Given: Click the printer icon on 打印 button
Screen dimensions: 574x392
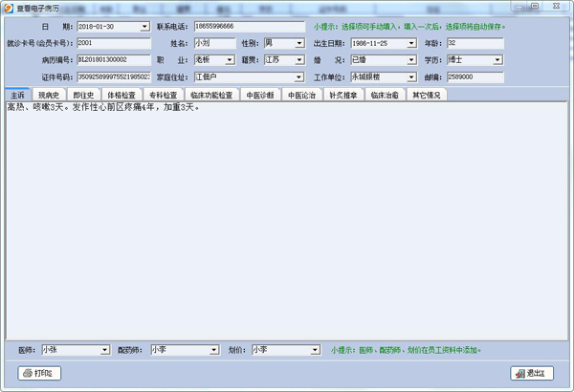Looking at the screenshot, I should [x=26, y=373].
